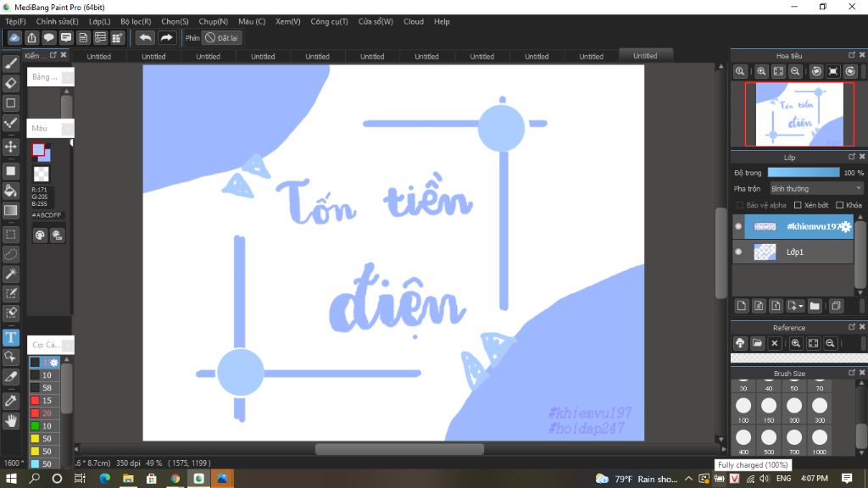Screen dimensions: 868x488
Task: Expand the Bảng panel header
Action: click(x=50, y=77)
